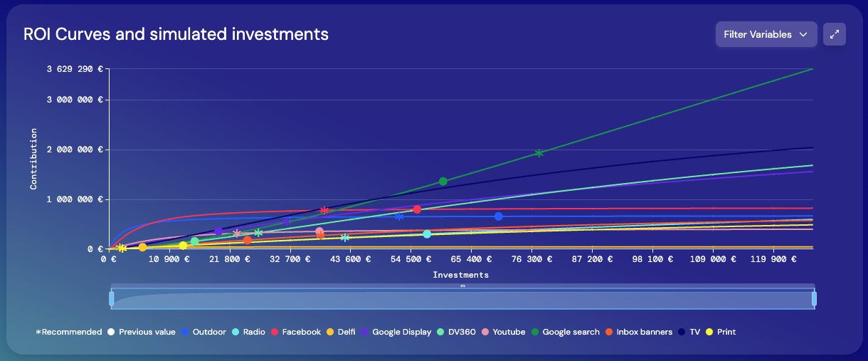Open the Filter Variables dropdown
Image resolution: width=868 pixels, height=361 pixels.
(x=766, y=34)
